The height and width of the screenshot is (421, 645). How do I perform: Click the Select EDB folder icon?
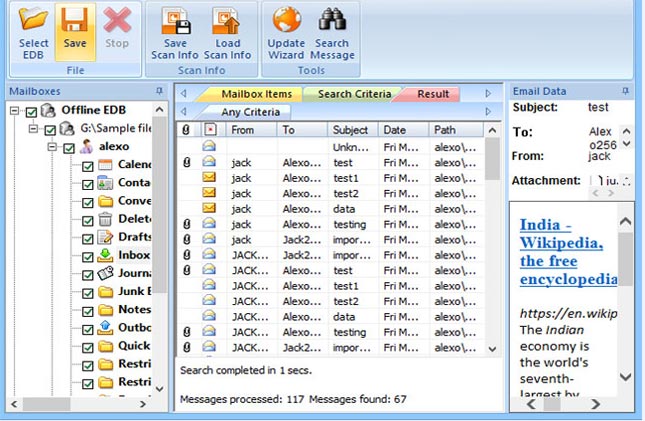coord(33,19)
